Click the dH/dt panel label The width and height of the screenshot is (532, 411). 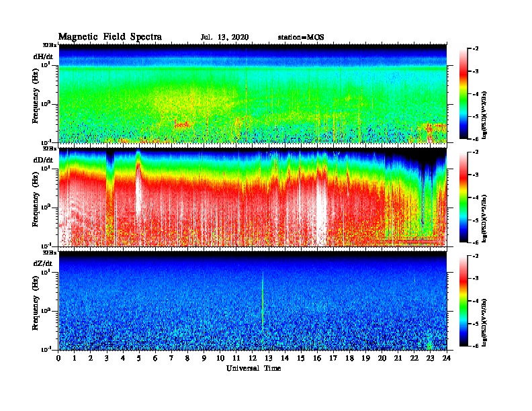pyautogui.click(x=43, y=56)
